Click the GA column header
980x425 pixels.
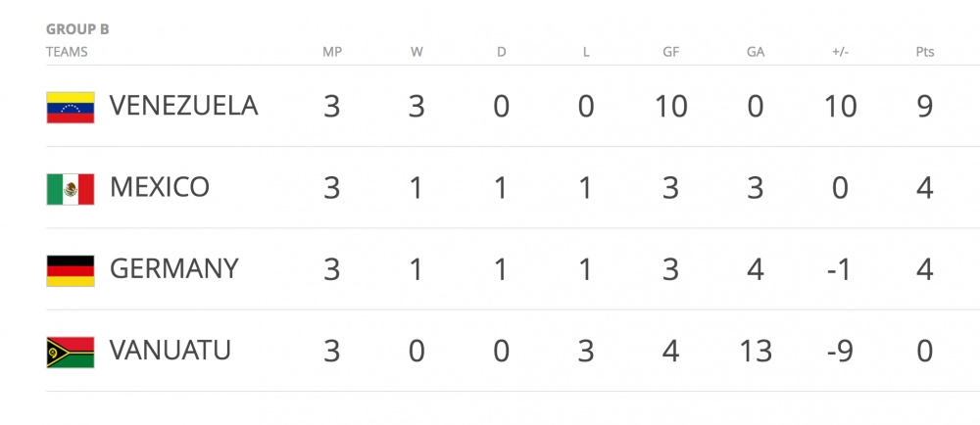(x=756, y=52)
